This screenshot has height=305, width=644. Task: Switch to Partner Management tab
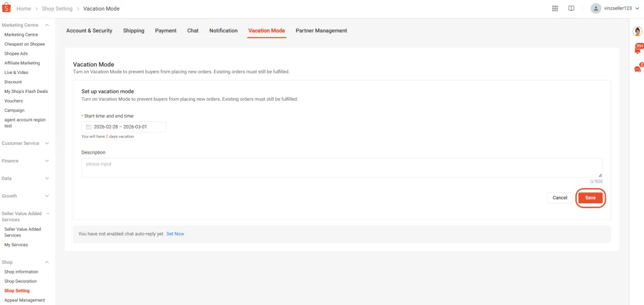click(321, 31)
